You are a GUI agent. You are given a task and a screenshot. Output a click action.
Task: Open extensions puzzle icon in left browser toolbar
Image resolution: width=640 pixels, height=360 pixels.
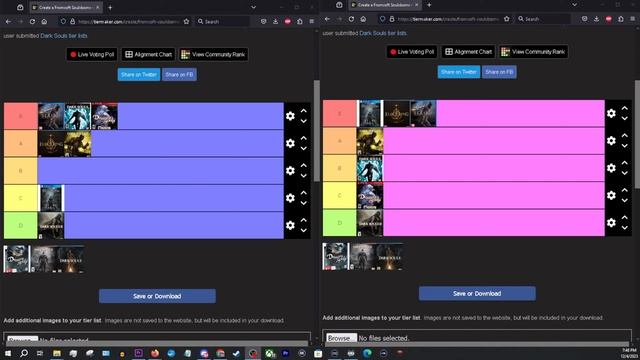[300, 21]
